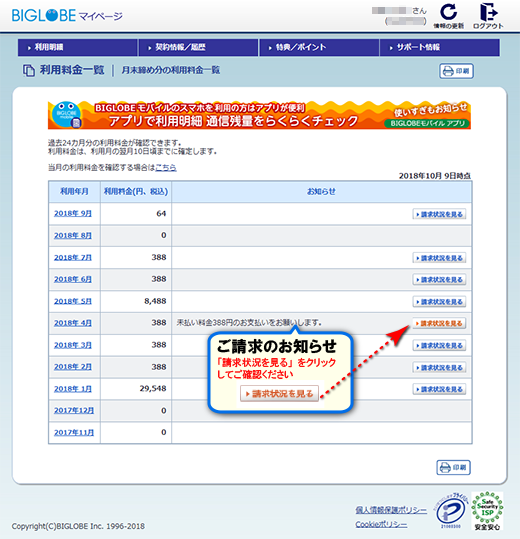Open the 2018年 8月 usage link
The width and height of the screenshot is (520, 539).
point(73,235)
